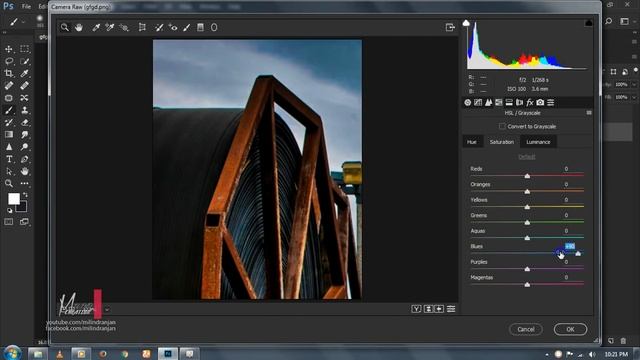Image resolution: width=640 pixels, height=360 pixels.
Task: Click the Yellows slider handle
Action: coord(527,207)
